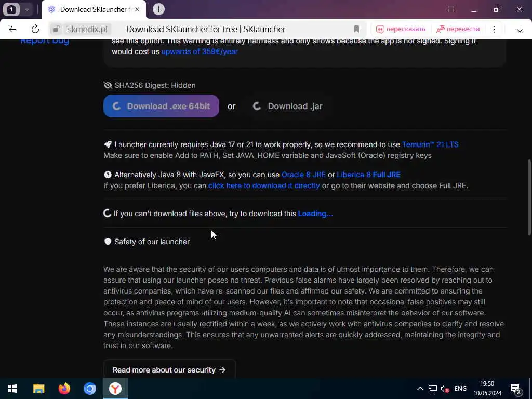Image resolution: width=532 pixels, height=399 pixels.
Task: Open the tab counter button showing 1
Action: (11, 9)
